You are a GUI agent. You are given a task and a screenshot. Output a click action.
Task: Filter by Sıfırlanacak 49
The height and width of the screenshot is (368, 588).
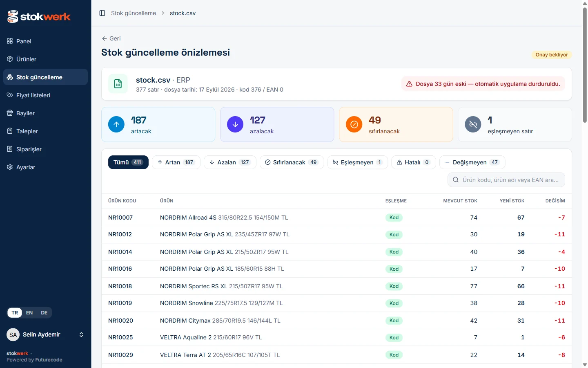[x=292, y=162]
